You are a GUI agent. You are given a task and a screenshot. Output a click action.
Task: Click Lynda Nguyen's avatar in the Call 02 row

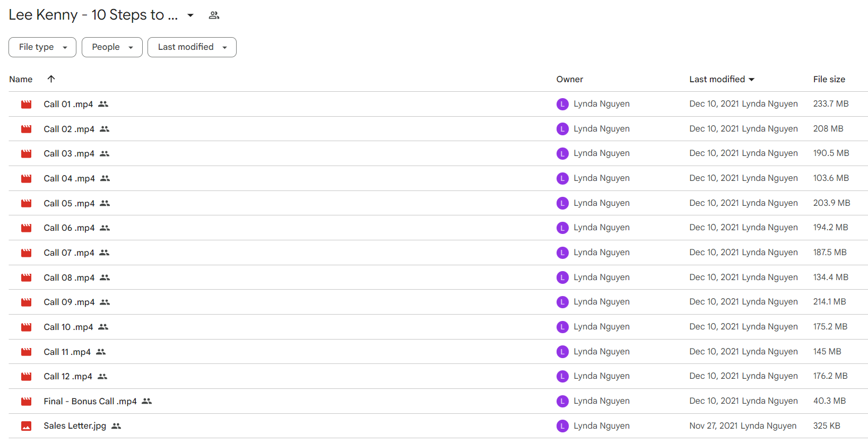562,129
